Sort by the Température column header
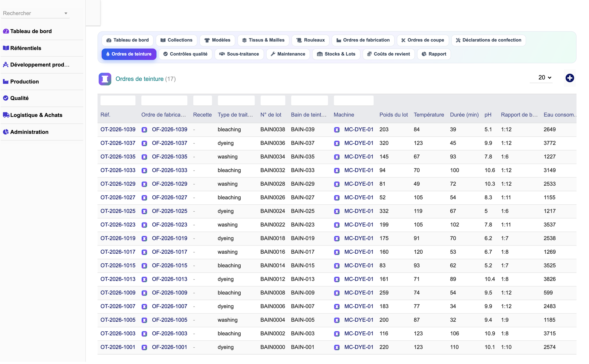The height and width of the screenshot is (364, 589). click(429, 115)
